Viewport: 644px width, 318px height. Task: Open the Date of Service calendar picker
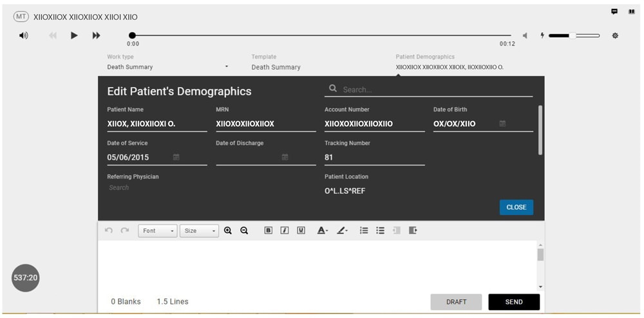(x=176, y=157)
